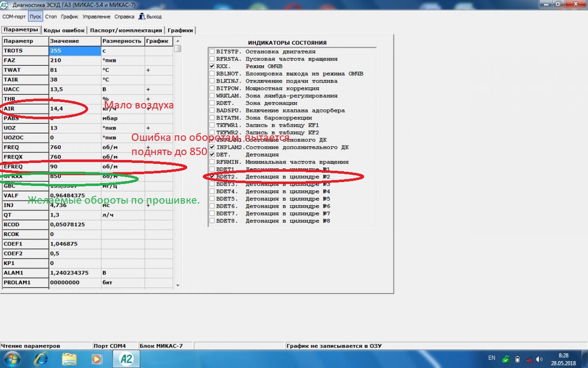Select the FAZ parameter row
Screen dimensions: 588x368
pyautogui.click(x=87, y=60)
